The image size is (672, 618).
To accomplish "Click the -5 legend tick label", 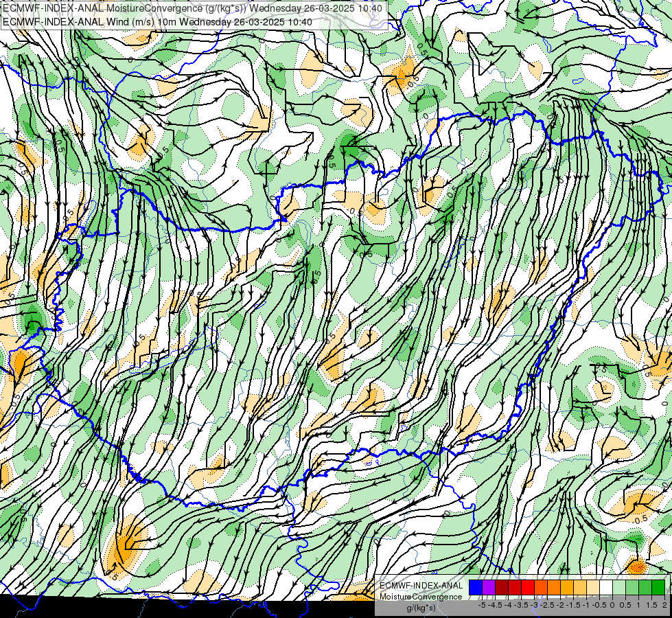I will pyautogui.click(x=482, y=605).
